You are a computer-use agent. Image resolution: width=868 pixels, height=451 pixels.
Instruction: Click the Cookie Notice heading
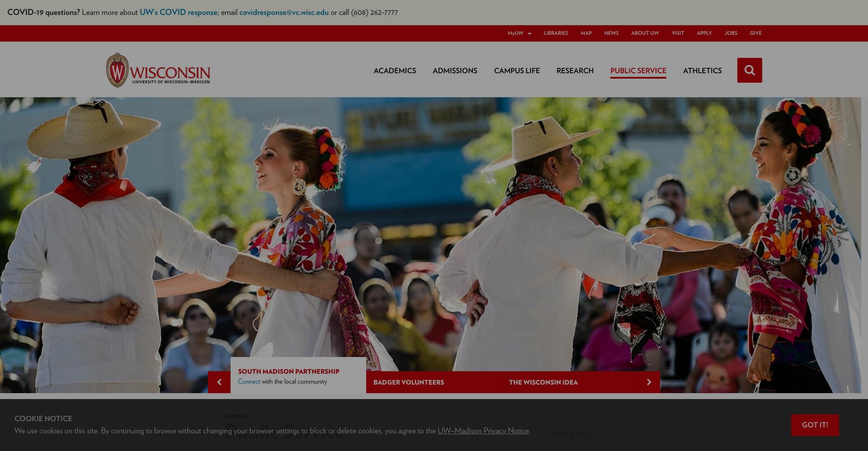click(x=43, y=418)
